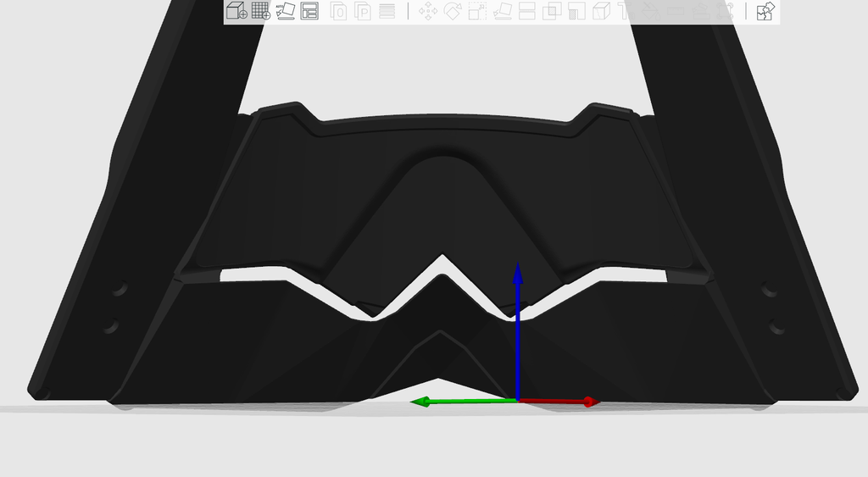Screen dimensions: 868x477
Task: Open the Cut tool
Action: point(526,10)
